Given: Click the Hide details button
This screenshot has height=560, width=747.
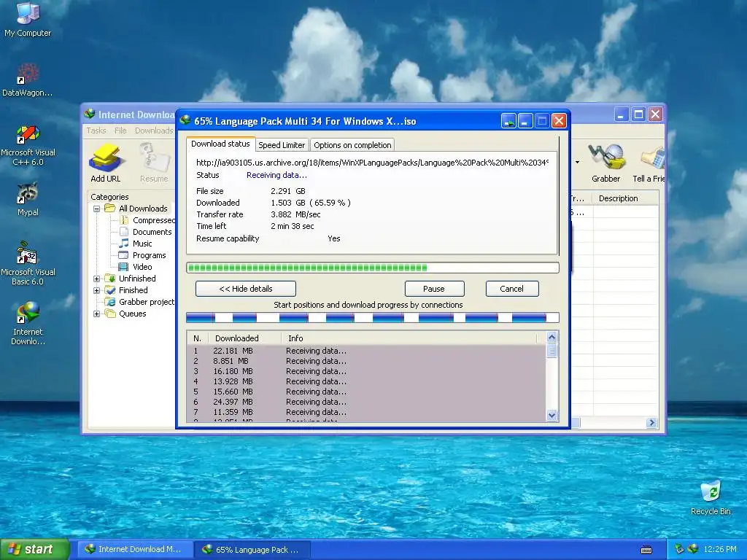Looking at the screenshot, I should (246, 289).
